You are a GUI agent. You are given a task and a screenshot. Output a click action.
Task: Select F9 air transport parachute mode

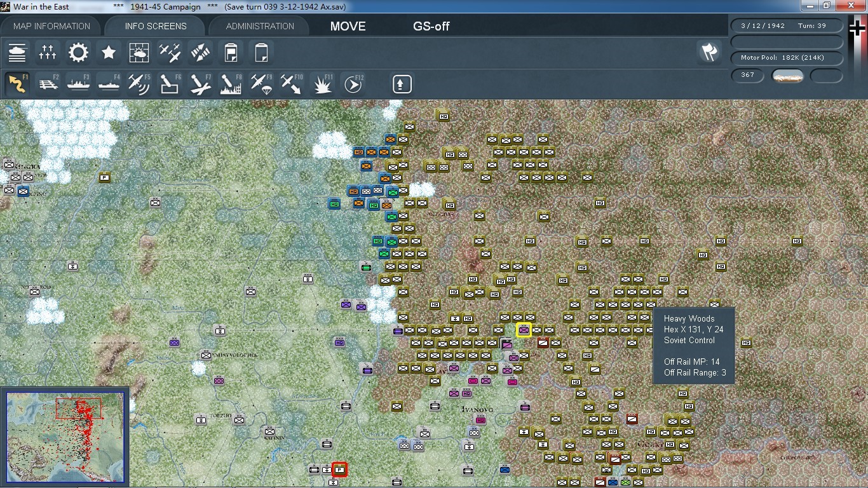(261, 84)
